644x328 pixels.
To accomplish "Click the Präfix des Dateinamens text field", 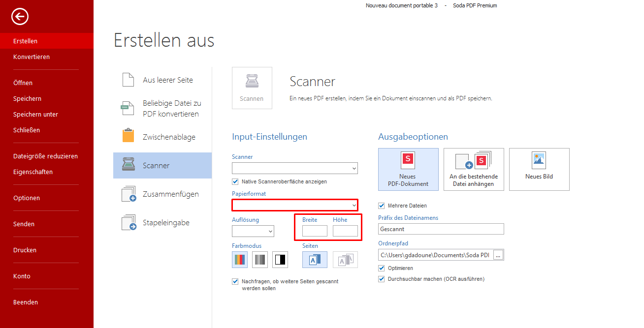I will tap(441, 229).
